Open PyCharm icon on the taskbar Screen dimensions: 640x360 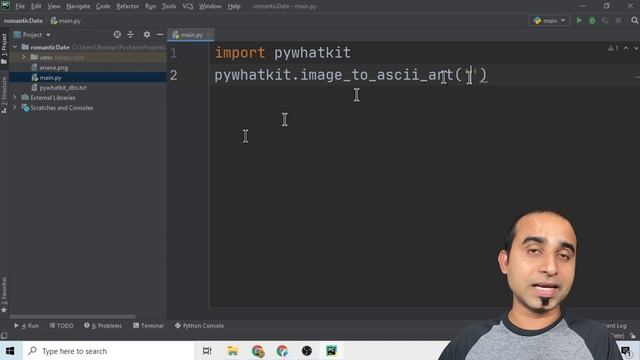click(x=331, y=351)
